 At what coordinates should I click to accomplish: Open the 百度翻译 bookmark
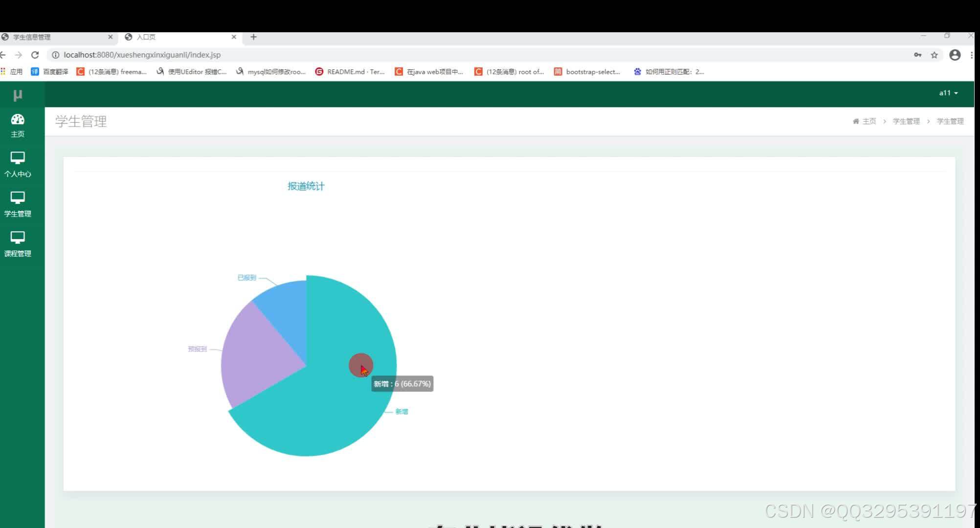(x=49, y=72)
